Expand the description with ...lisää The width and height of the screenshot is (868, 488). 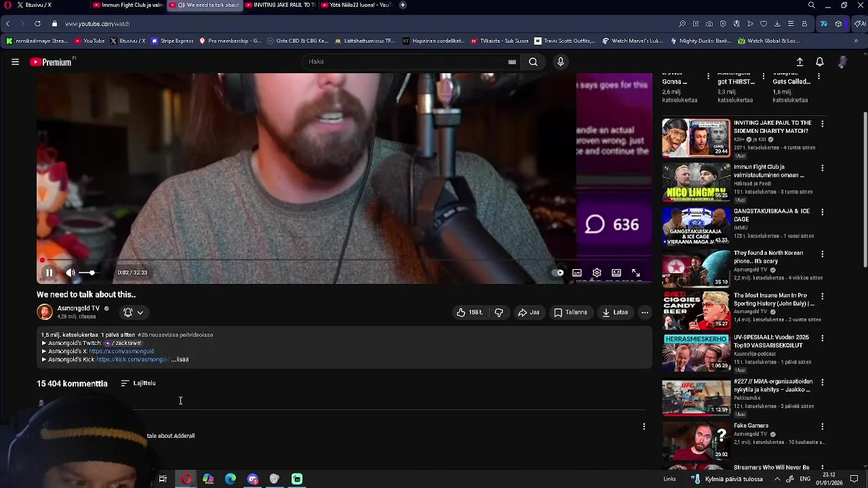pos(180,359)
